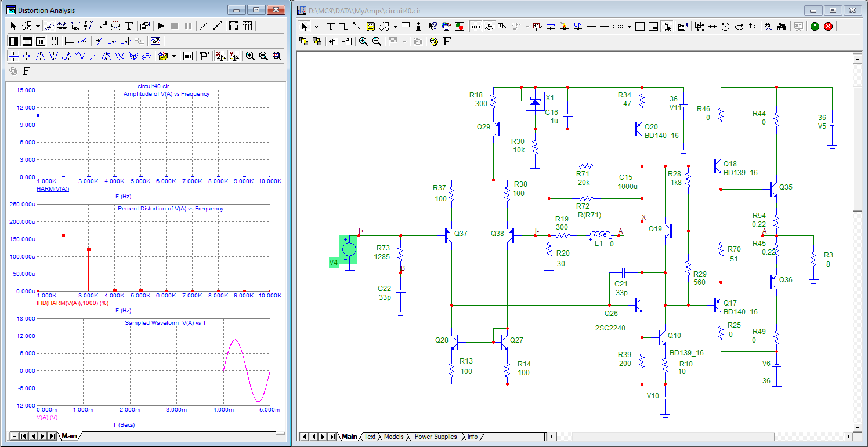Viewport: 868px width, 447px height.
Task: Switch to the Models tab
Action: (x=394, y=437)
